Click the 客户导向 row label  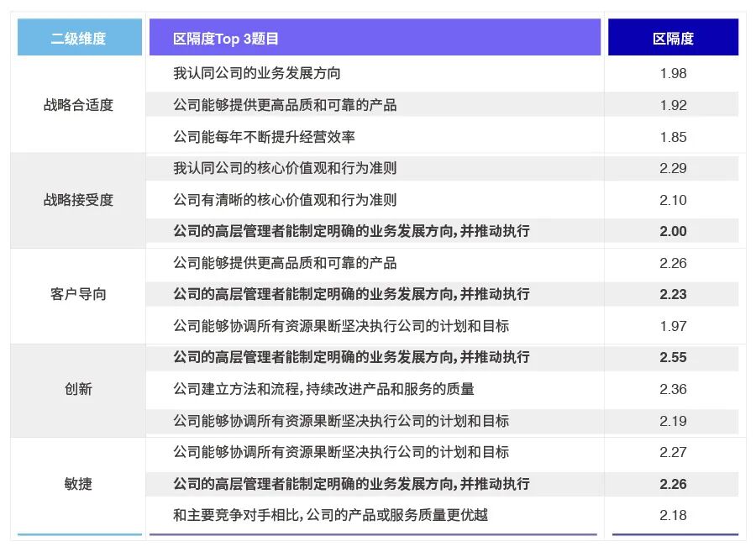coord(78,295)
